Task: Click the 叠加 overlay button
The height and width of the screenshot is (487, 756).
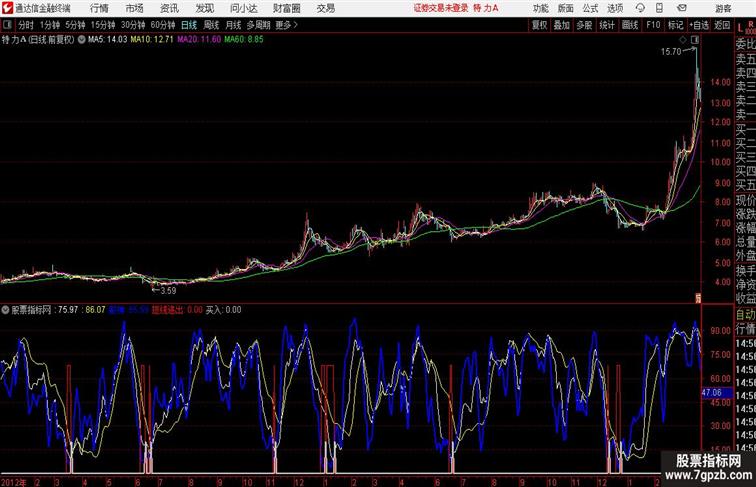Action: coord(562,25)
